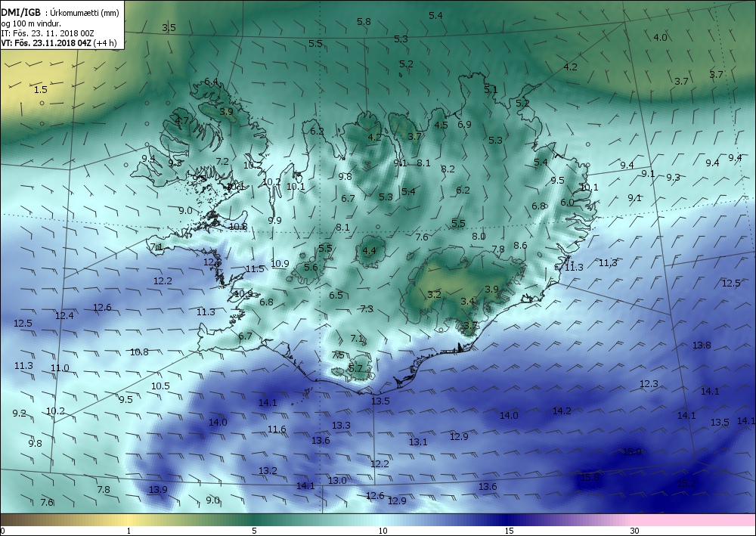Click the 6.5 value on the map
Viewport: 756px width, 536px height.
pyautogui.click(x=336, y=296)
